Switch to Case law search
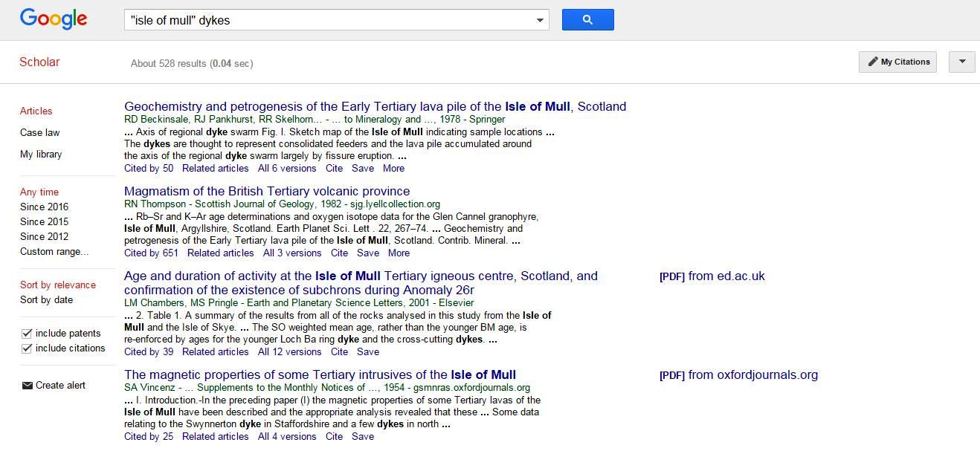Image resolution: width=980 pixels, height=451 pixels. pyautogui.click(x=39, y=133)
